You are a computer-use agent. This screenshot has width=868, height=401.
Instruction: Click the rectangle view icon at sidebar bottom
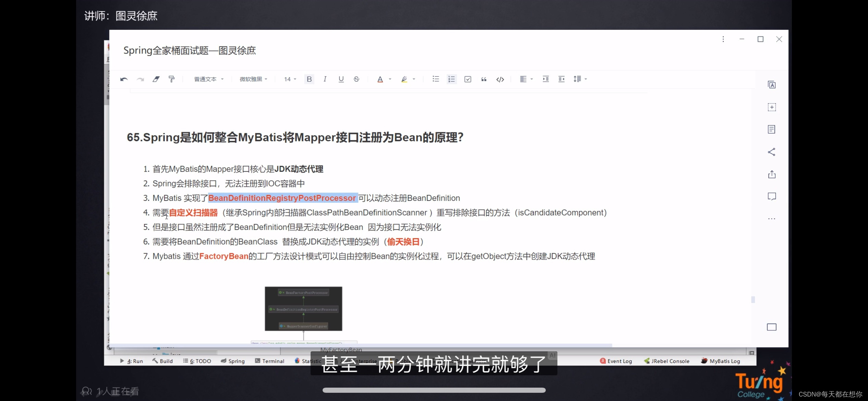click(x=772, y=327)
